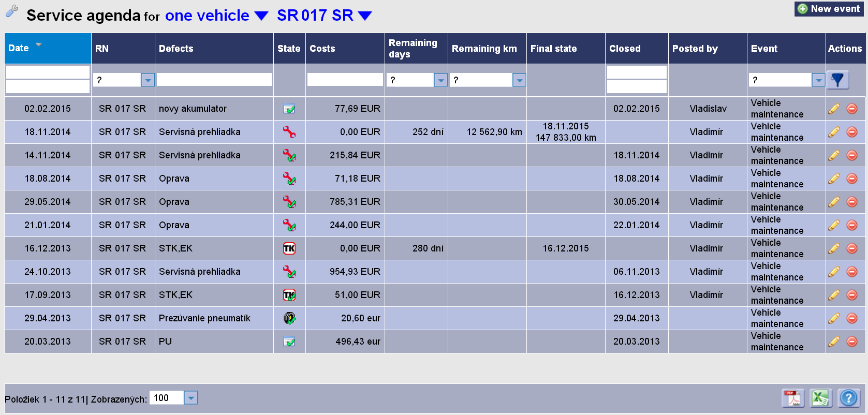Open the help question mark button
Viewport: 868px width, 415px height.
(849, 398)
